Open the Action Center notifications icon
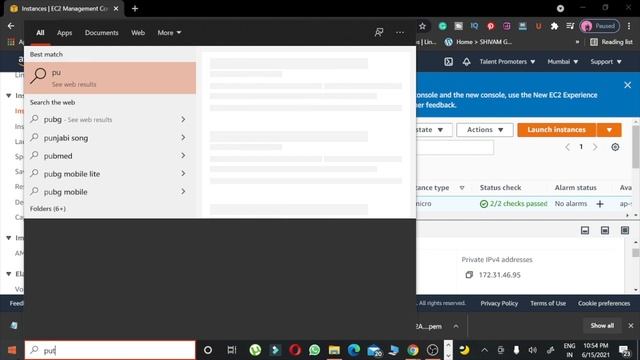This screenshot has height=360, width=640. click(624, 350)
